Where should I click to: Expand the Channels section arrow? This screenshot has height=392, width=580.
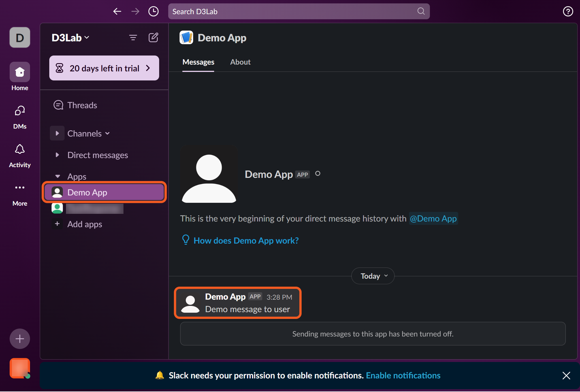pyautogui.click(x=57, y=133)
